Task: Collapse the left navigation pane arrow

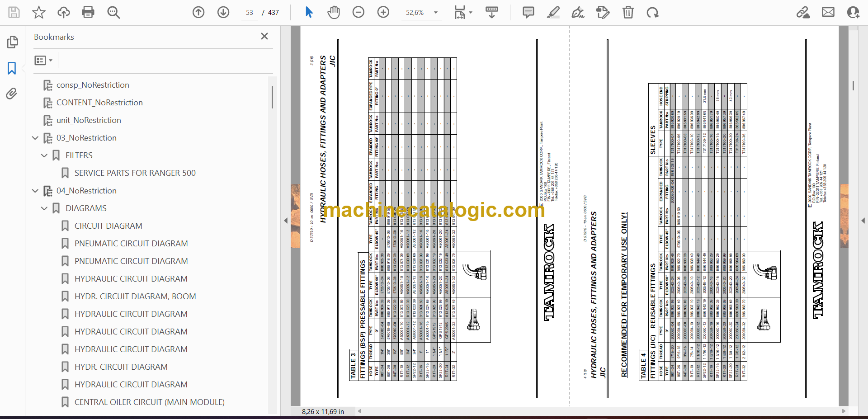Action: 286,221
